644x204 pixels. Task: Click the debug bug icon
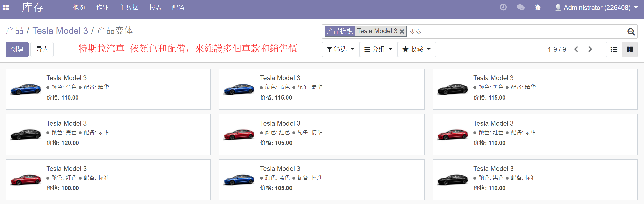coord(538,7)
